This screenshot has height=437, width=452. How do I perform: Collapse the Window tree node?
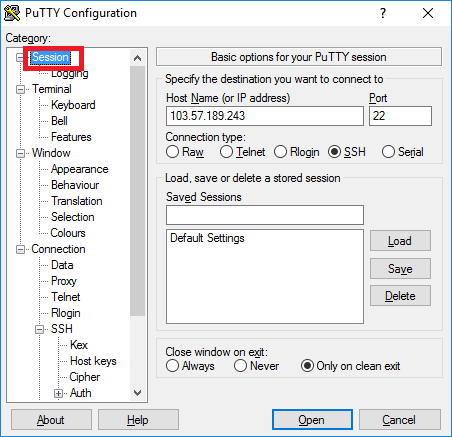click(x=20, y=153)
